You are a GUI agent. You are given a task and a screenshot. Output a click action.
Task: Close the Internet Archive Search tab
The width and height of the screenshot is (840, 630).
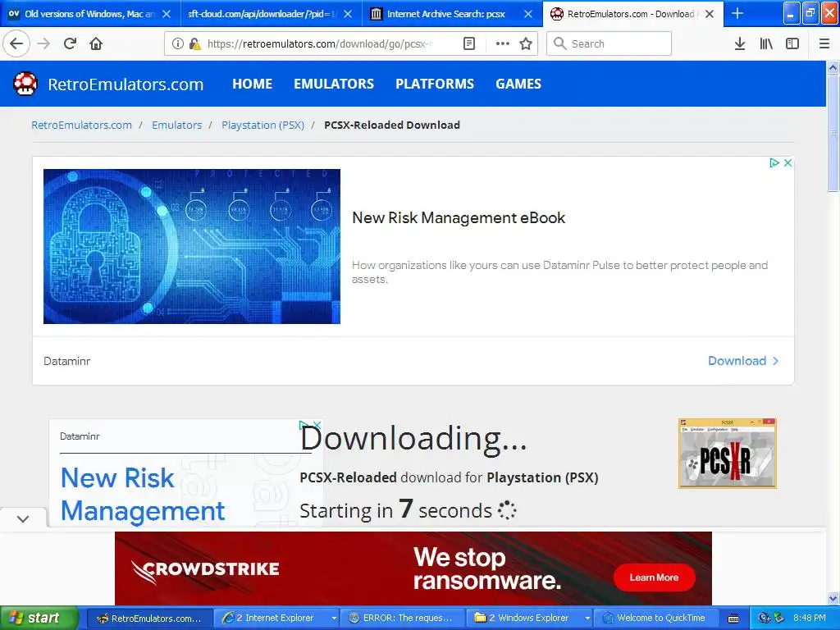pos(528,13)
